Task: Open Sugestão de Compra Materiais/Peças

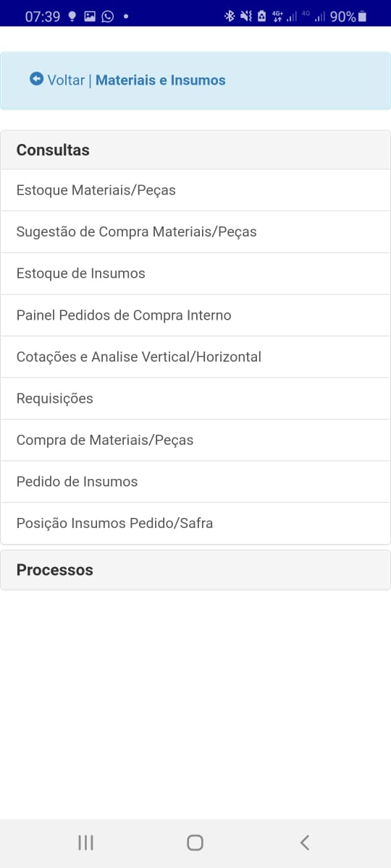Action: [x=195, y=232]
